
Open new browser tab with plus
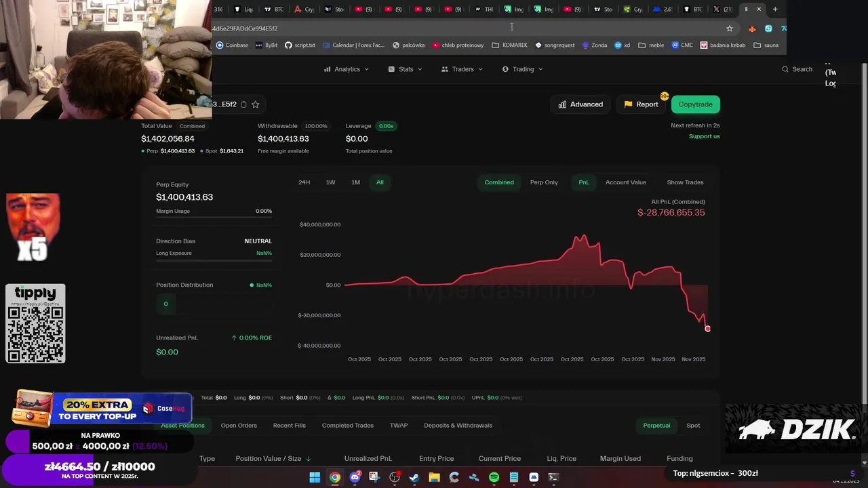click(775, 9)
